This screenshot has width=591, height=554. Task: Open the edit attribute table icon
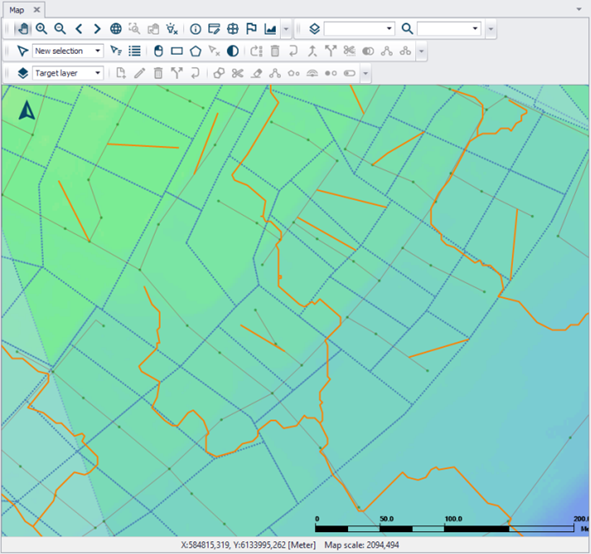tap(214, 29)
